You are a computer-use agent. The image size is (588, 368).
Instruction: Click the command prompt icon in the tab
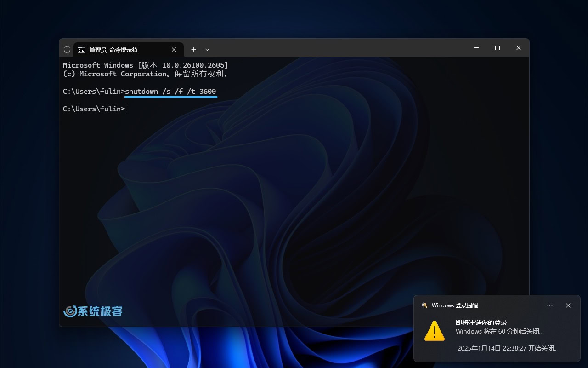tap(81, 50)
